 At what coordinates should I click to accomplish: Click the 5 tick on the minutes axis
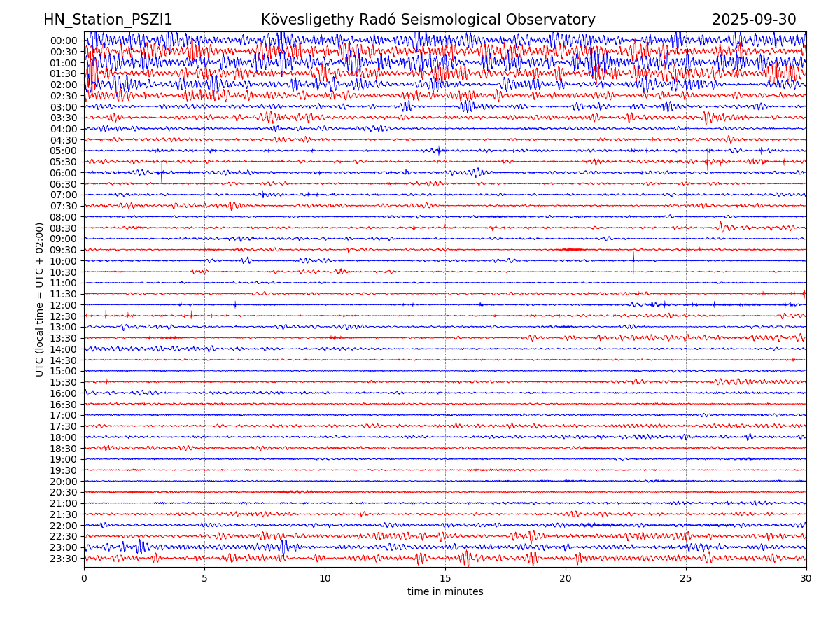click(x=204, y=579)
